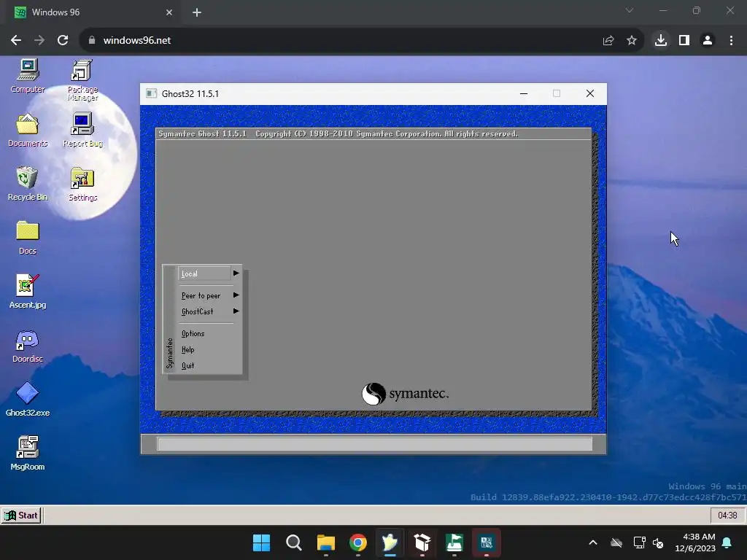Viewport: 747px width, 560px height.
Task: Open the Recycle Bin icon
Action: tap(28, 184)
